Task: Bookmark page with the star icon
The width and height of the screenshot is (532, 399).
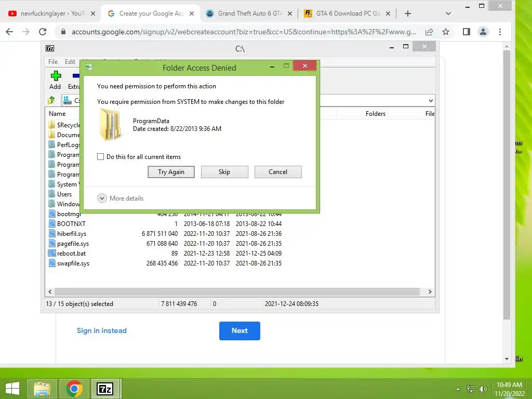Action: (445, 32)
